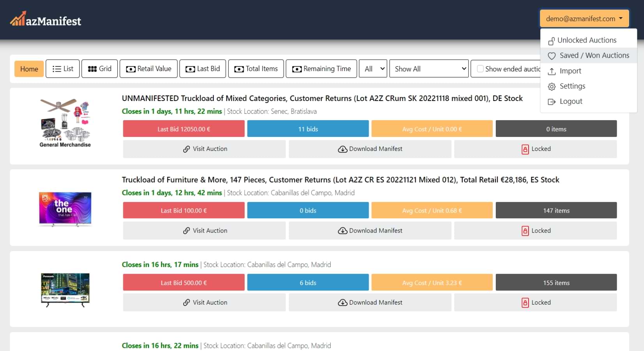The width and height of the screenshot is (644, 351).
Task: Expand the Show All filter dropdown
Action: tap(429, 69)
